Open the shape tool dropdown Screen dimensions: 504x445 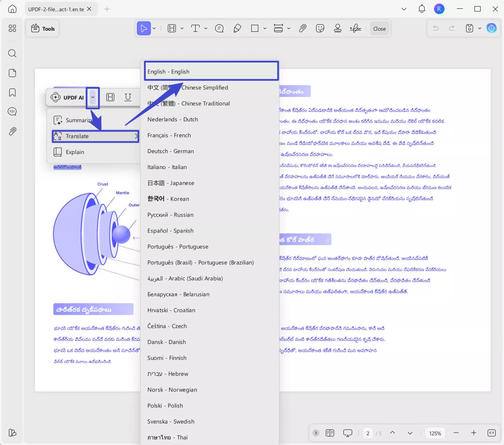[x=264, y=28]
